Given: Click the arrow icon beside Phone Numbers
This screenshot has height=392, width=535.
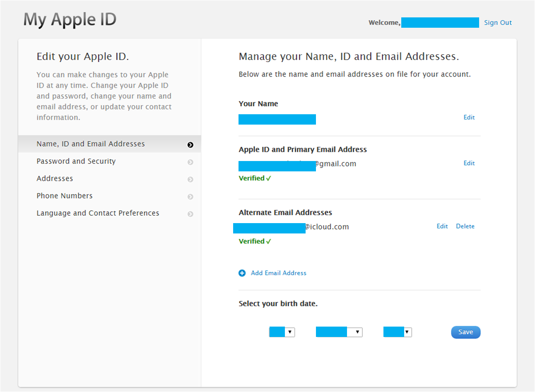Looking at the screenshot, I should click(190, 197).
